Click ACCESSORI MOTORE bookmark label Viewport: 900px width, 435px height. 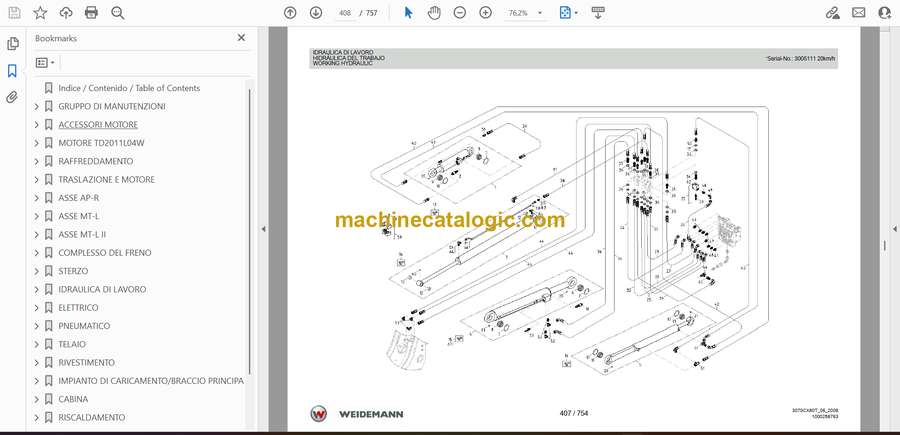98,125
